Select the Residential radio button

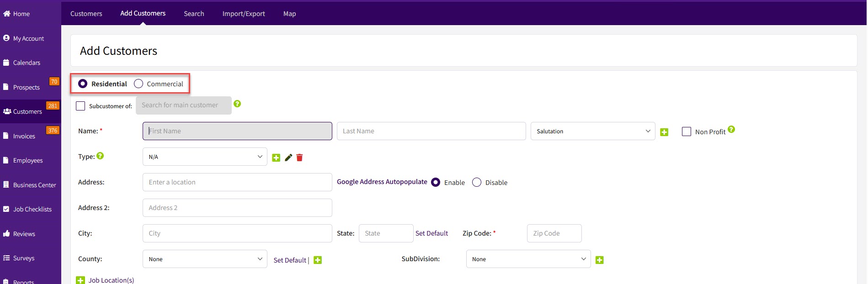pyautogui.click(x=83, y=84)
